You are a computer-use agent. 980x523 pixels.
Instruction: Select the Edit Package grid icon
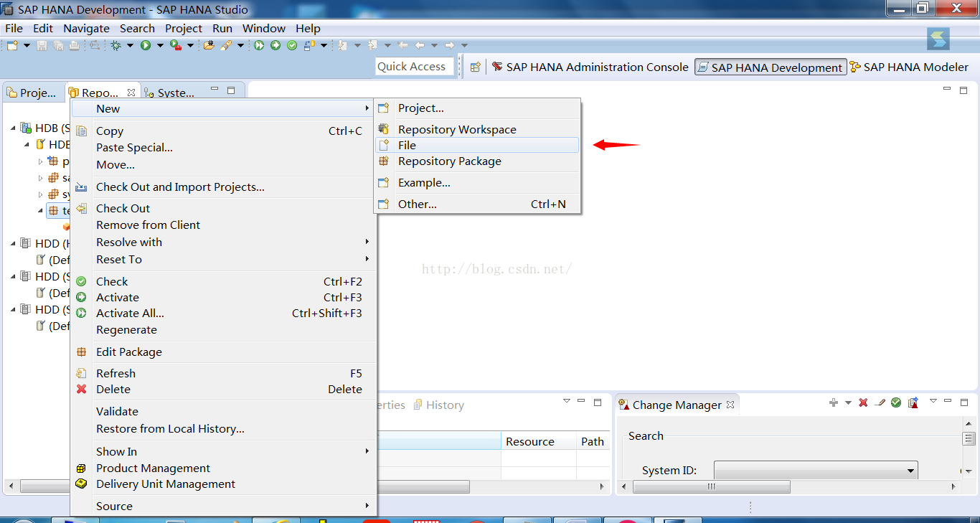click(81, 352)
